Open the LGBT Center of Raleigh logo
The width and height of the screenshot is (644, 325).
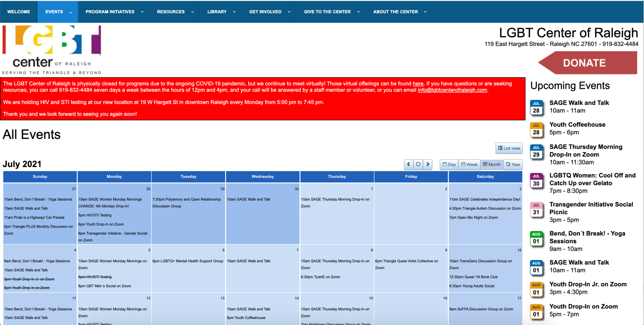pos(52,50)
